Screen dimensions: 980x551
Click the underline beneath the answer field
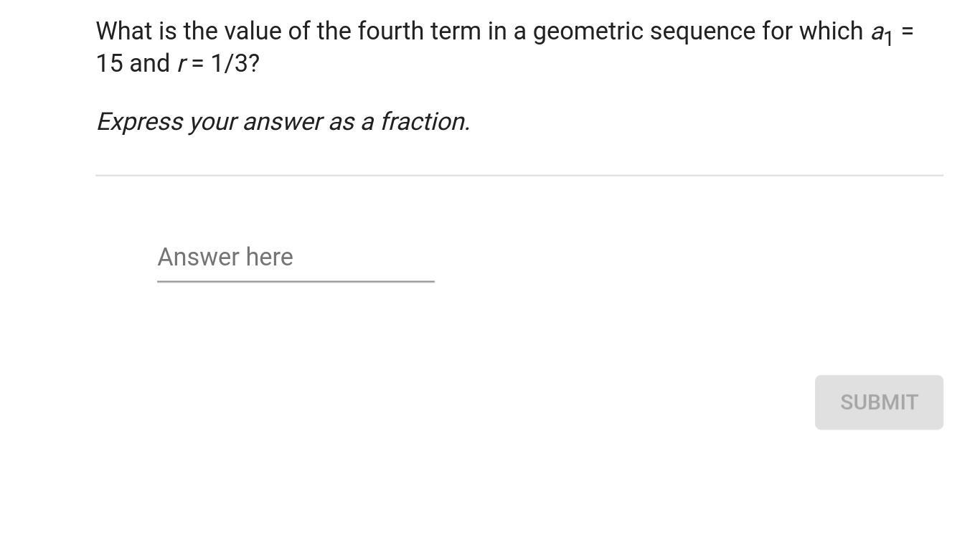click(296, 281)
